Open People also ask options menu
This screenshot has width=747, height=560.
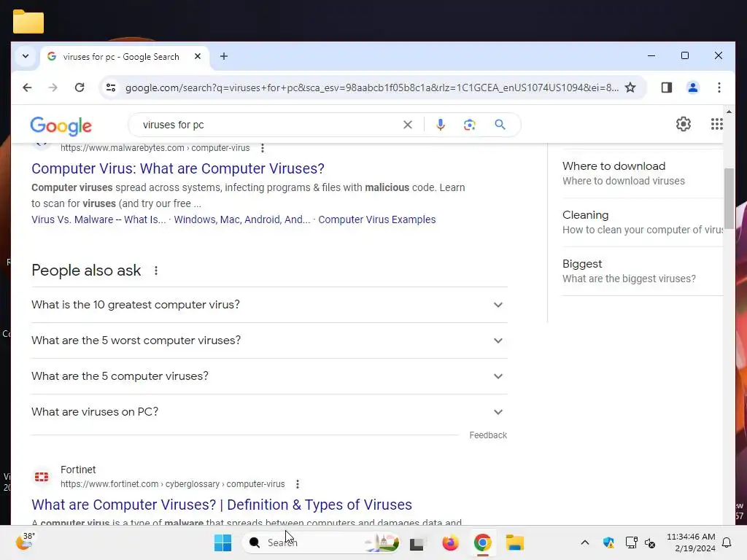156,271
